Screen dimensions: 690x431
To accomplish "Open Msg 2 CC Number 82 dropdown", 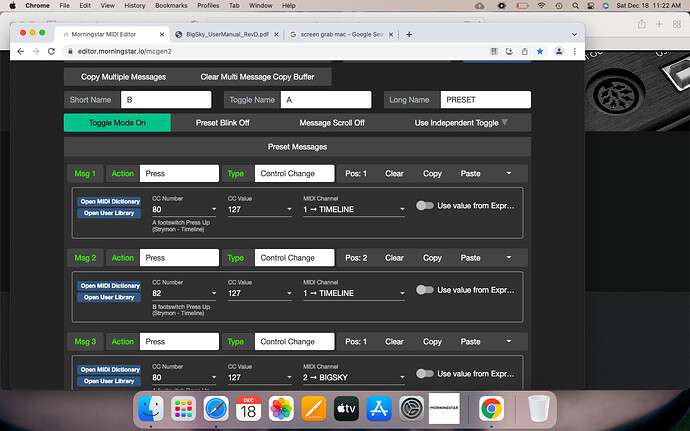I will [x=184, y=294].
